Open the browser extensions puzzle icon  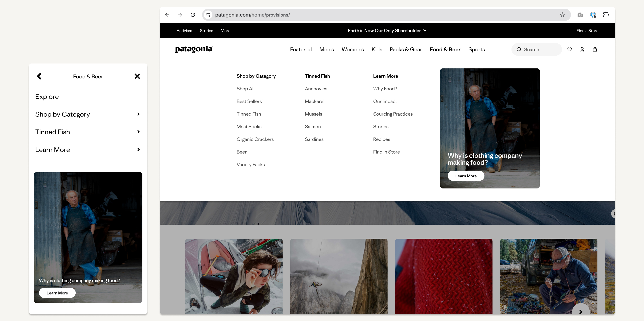(606, 15)
